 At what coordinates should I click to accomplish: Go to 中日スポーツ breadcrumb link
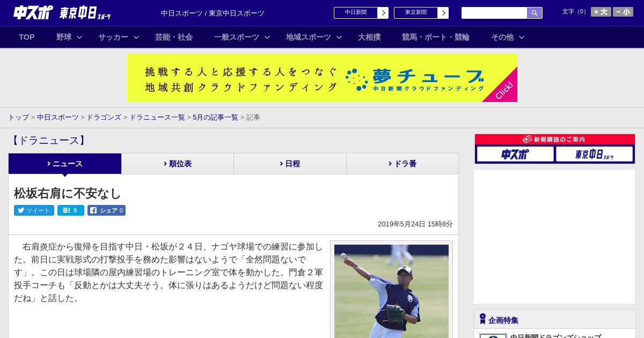(58, 117)
